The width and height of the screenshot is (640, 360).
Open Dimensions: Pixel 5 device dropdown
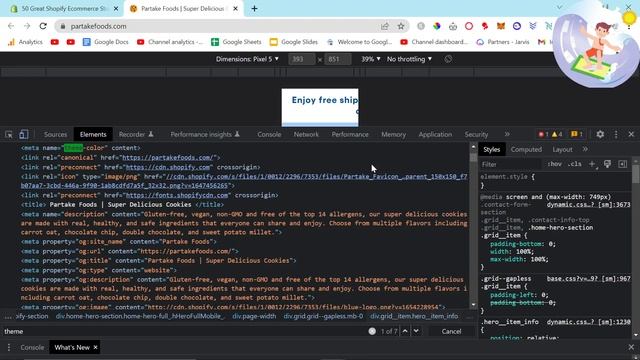[x=247, y=59]
